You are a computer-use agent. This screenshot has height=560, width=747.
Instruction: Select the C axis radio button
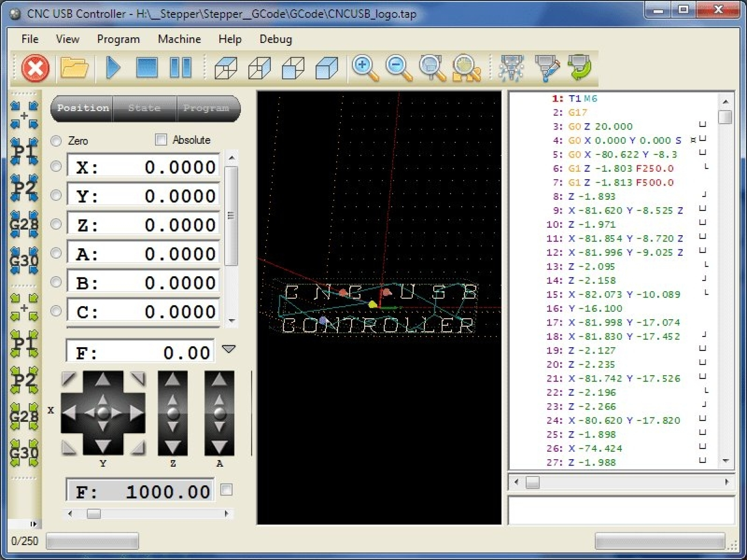click(x=56, y=311)
